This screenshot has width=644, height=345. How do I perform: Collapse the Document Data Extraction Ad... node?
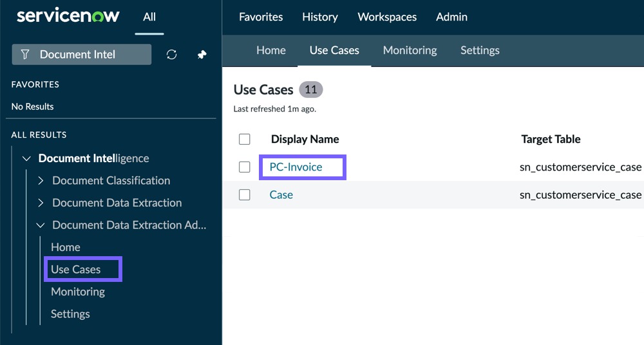(x=40, y=225)
